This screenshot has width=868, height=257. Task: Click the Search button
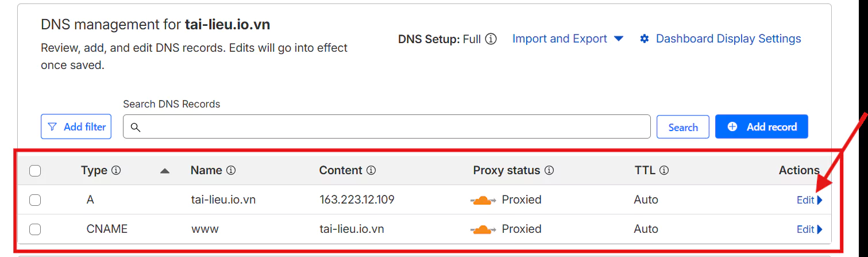682,127
